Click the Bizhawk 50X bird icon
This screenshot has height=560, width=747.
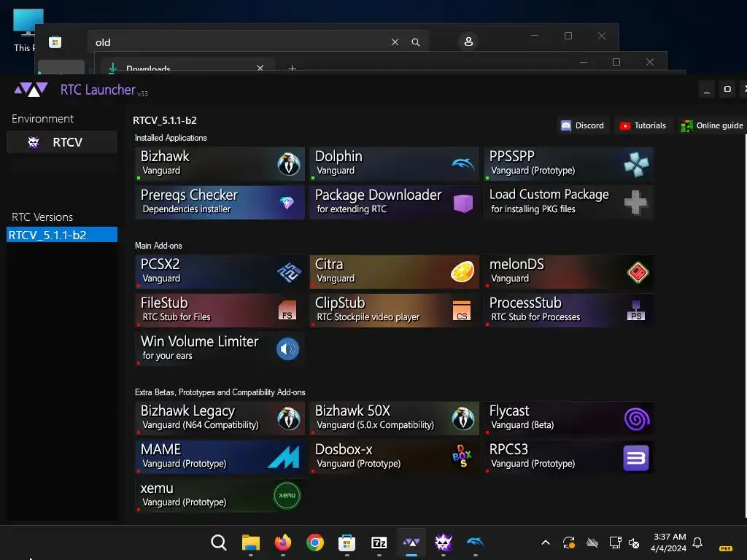tap(463, 419)
